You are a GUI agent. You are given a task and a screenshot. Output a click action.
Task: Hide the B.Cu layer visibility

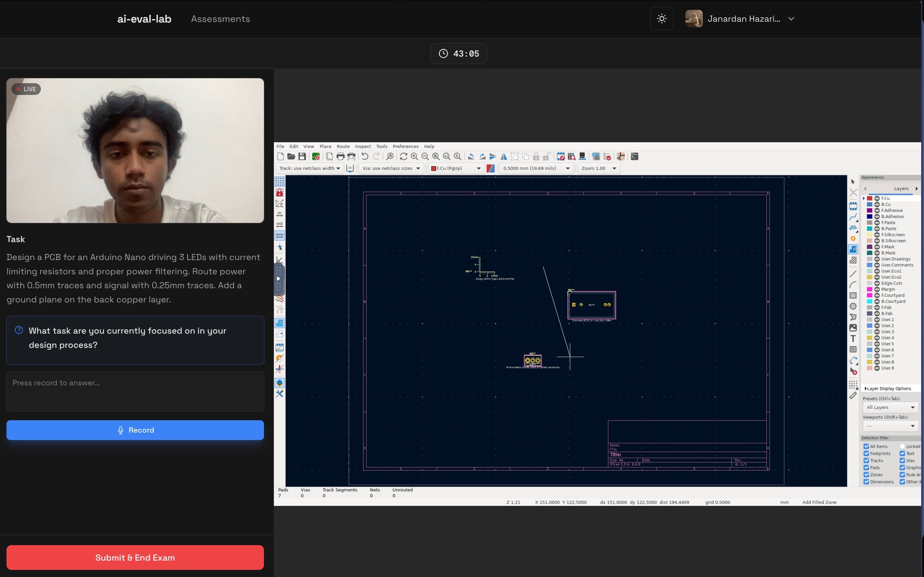click(877, 204)
